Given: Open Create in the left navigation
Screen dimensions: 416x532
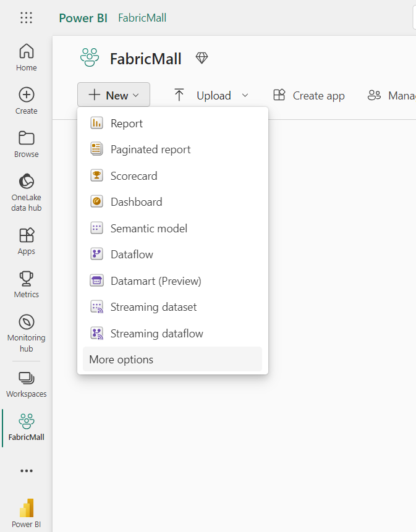Looking at the screenshot, I should click(x=26, y=101).
